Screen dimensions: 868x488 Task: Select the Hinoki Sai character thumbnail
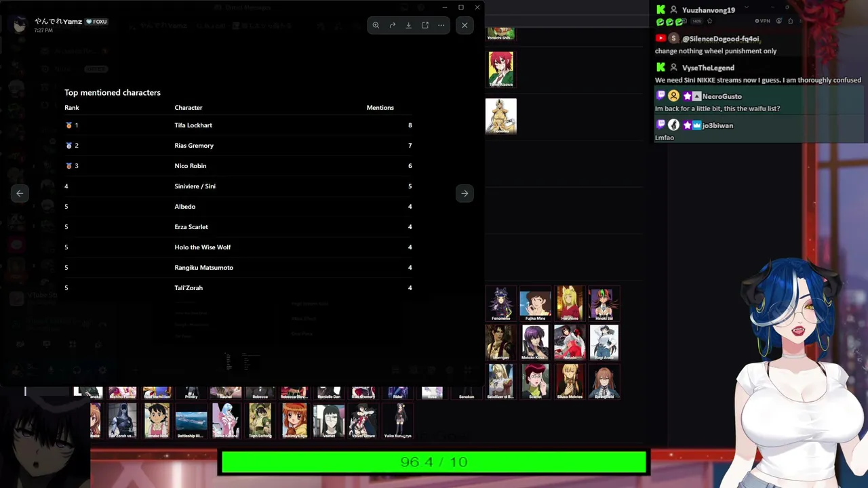tap(604, 303)
